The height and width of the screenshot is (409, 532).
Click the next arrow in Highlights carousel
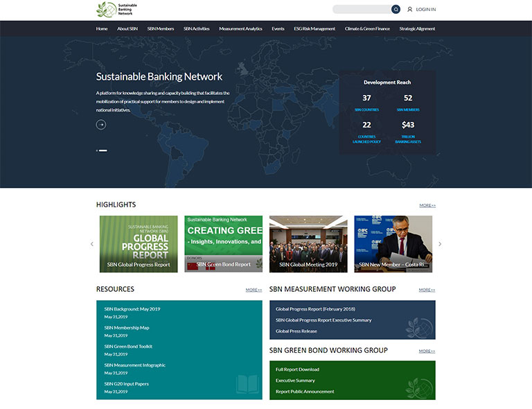(440, 244)
